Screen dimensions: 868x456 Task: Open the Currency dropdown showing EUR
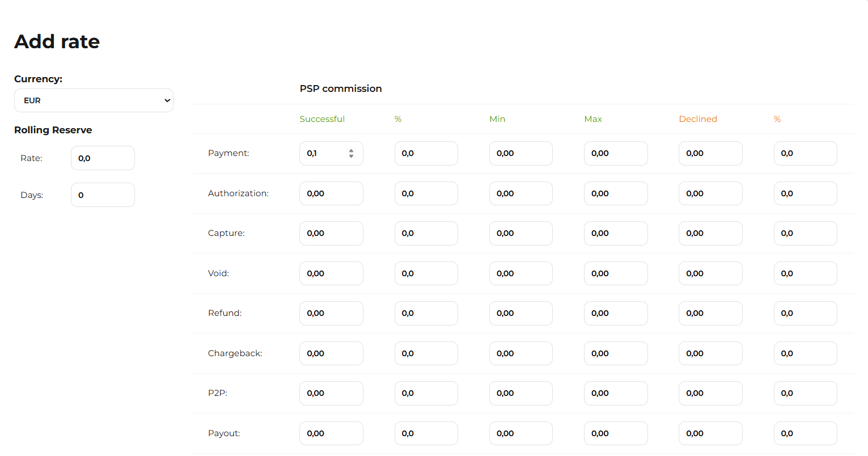[x=94, y=100]
